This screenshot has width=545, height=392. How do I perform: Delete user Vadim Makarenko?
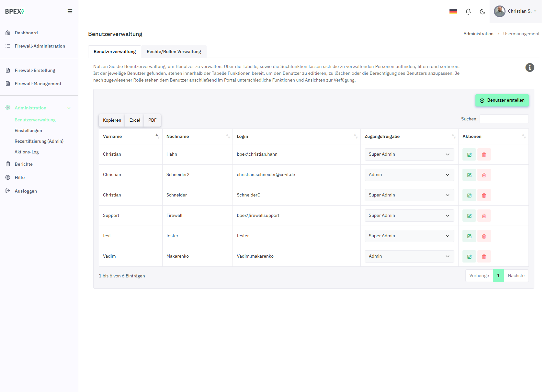pos(484,257)
